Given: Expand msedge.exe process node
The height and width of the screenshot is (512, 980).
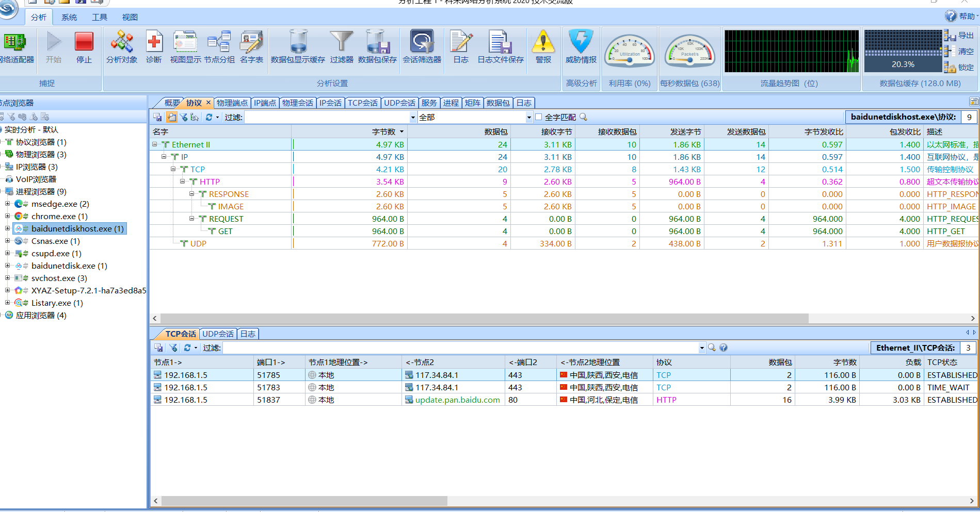Looking at the screenshot, I should click(7, 204).
